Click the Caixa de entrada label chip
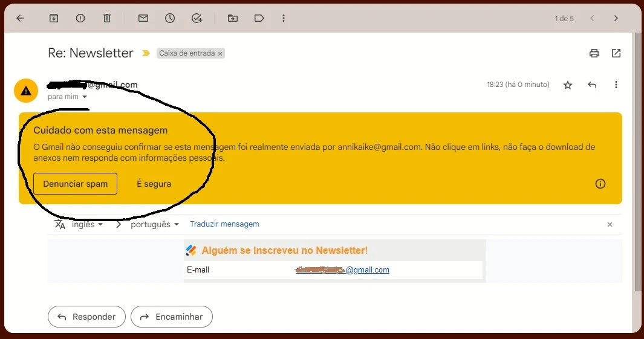 (190, 53)
